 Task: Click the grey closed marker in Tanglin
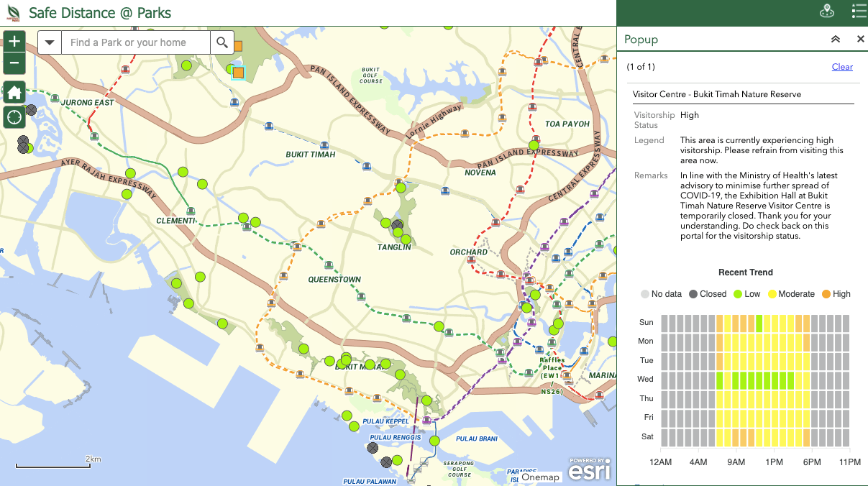click(398, 225)
